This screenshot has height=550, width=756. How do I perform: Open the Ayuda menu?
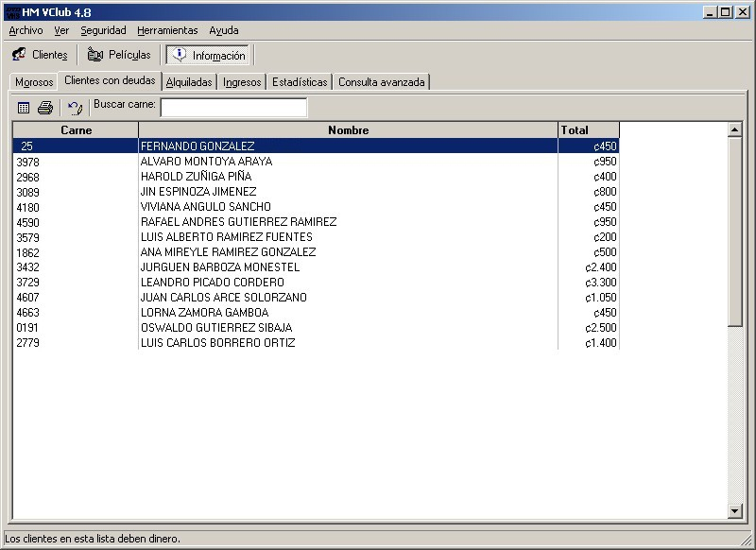224,30
